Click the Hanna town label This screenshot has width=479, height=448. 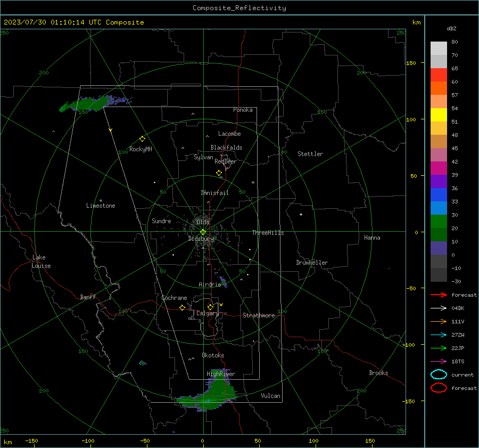[372, 238]
